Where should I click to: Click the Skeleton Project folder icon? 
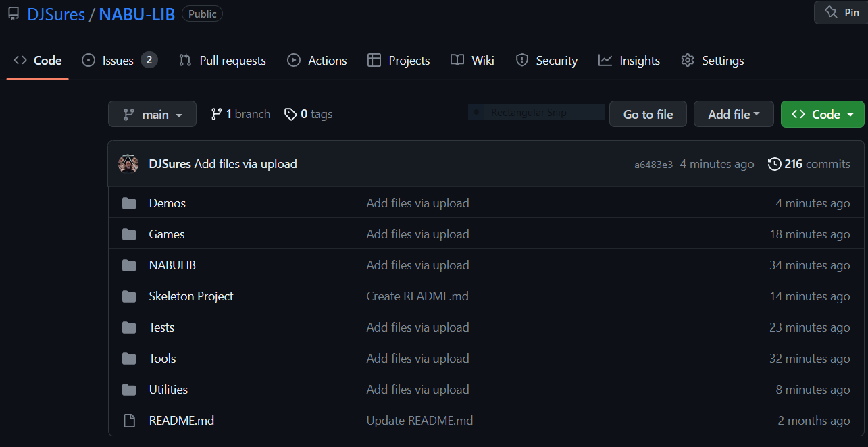[x=129, y=296]
